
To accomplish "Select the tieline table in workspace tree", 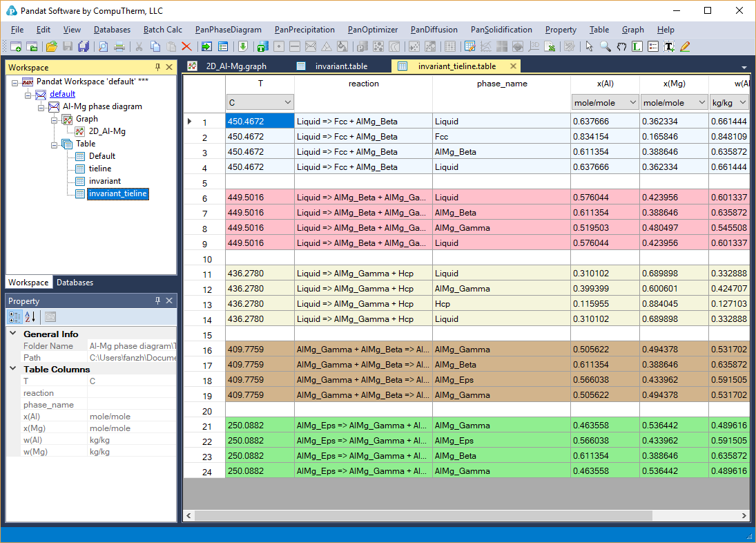I will point(99,169).
